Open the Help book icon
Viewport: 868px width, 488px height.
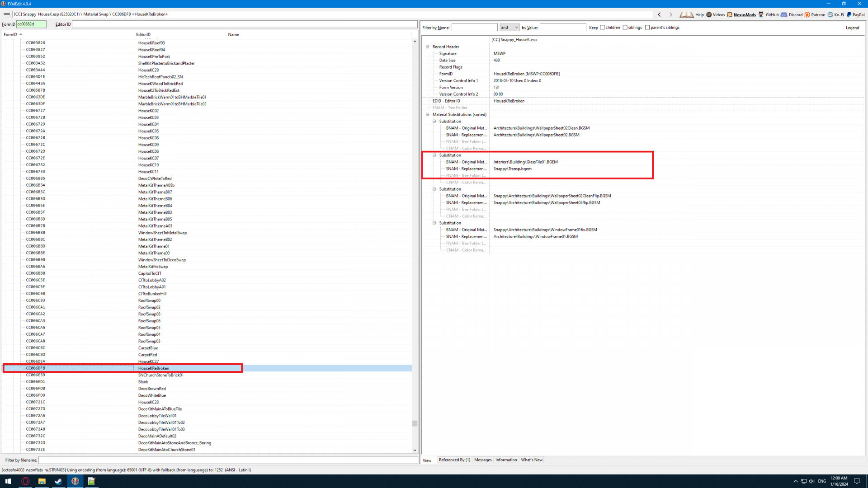pyautogui.click(x=686, y=14)
